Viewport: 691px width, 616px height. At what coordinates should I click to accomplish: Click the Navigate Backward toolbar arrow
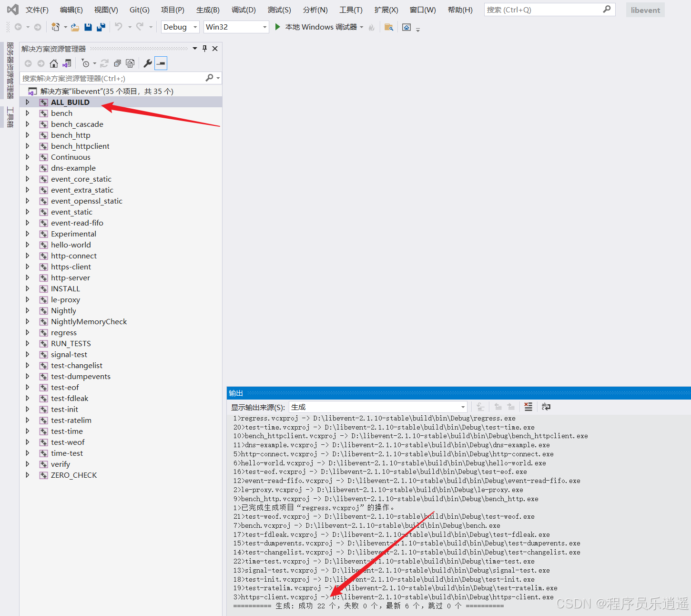click(18, 27)
